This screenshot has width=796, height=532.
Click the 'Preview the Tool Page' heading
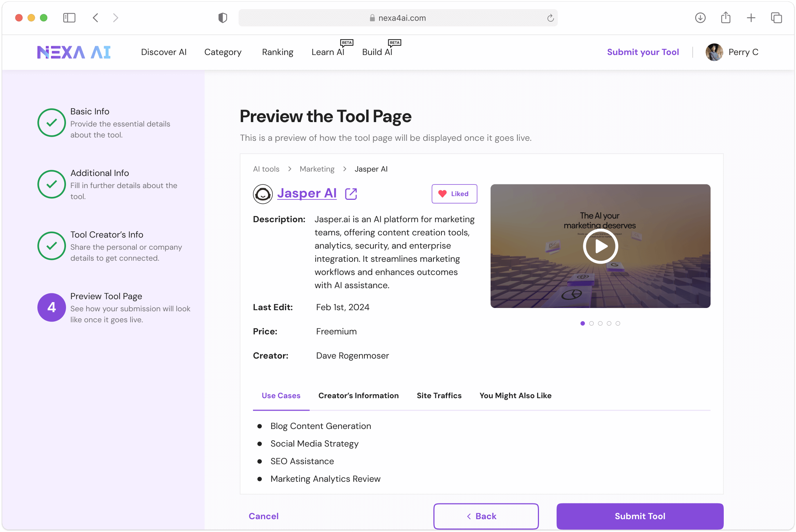click(326, 117)
